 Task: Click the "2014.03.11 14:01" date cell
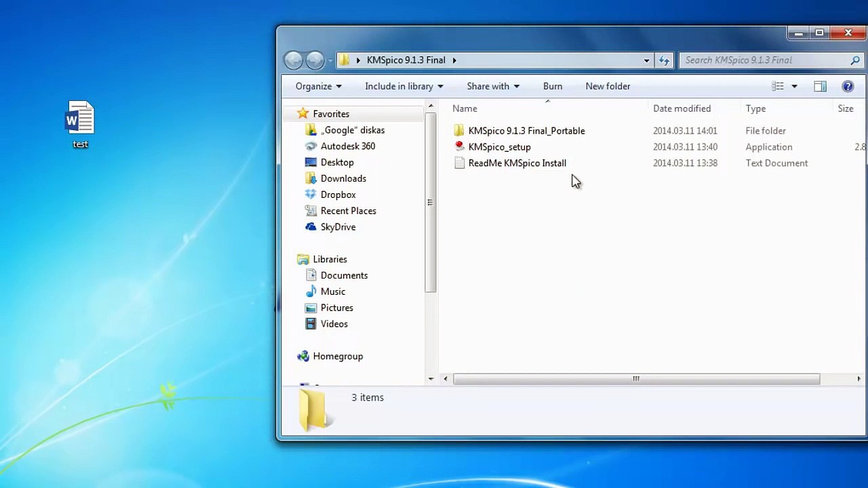tap(685, 131)
